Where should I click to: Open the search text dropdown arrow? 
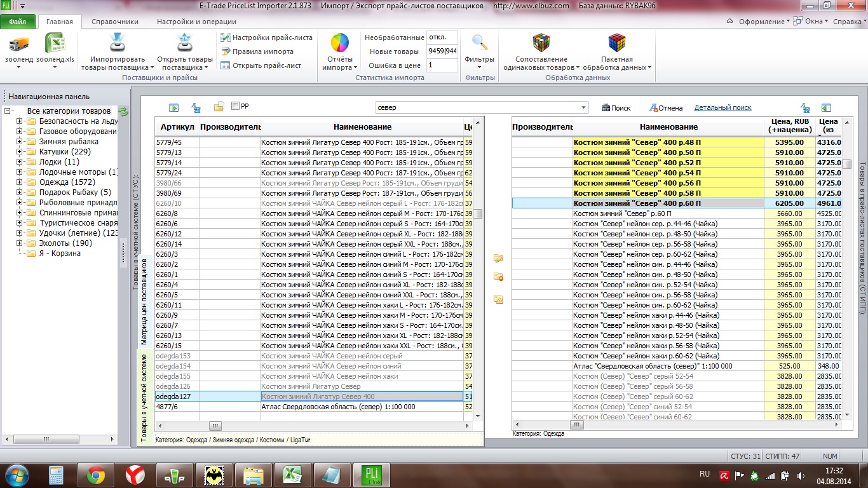[584, 108]
